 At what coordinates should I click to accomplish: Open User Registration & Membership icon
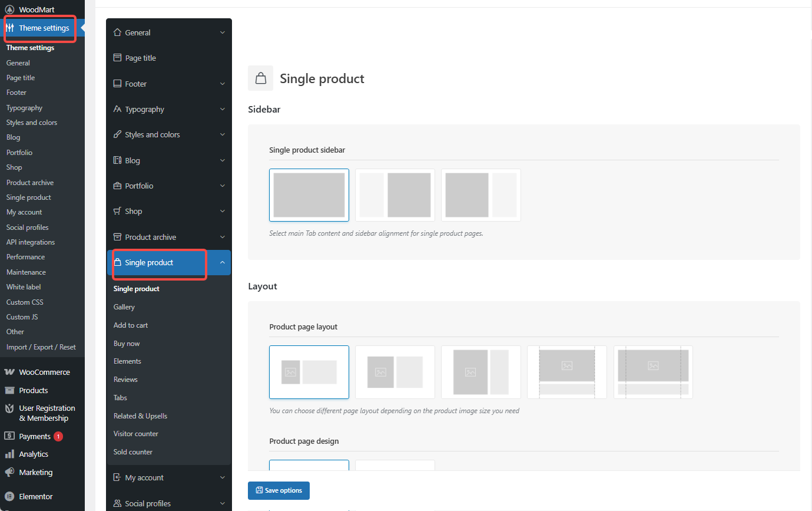click(x=9, y=408)
